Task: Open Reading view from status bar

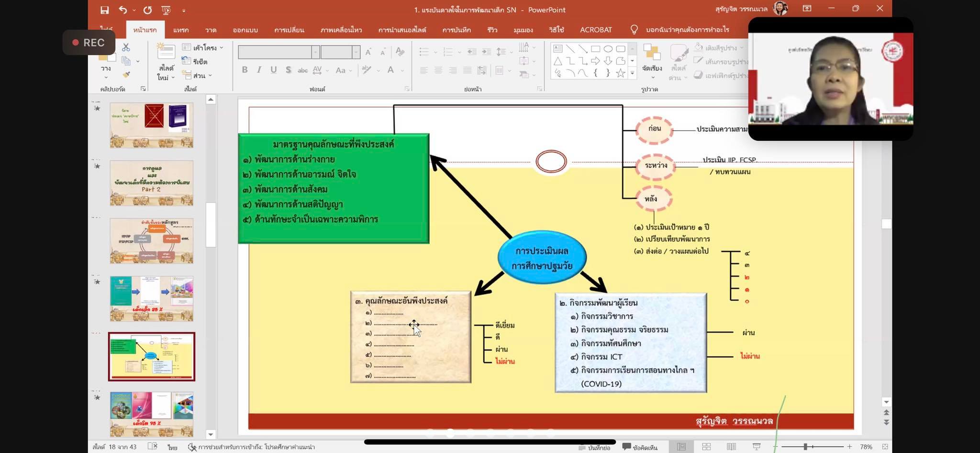Action: coord(731,447)
